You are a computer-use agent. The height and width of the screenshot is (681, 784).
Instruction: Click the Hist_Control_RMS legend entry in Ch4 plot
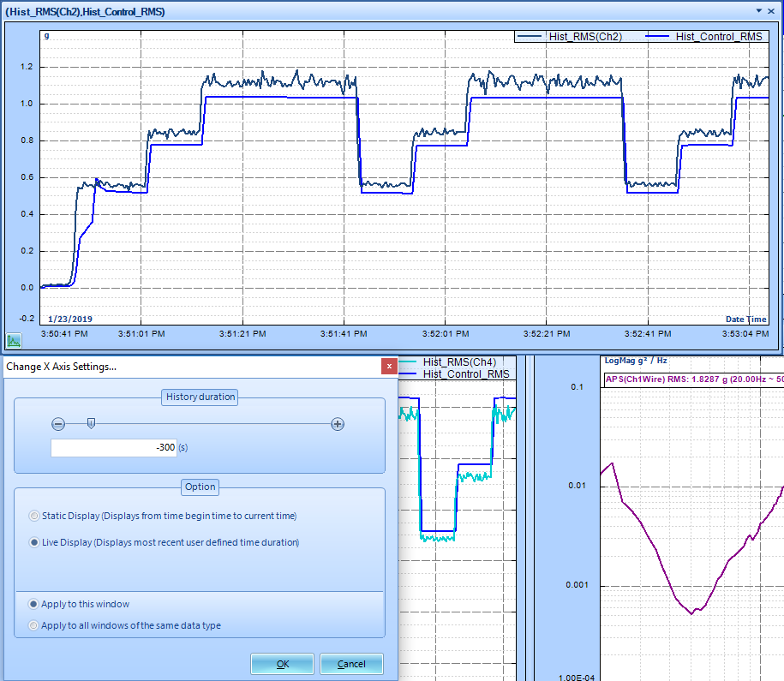(x=454, y=374)
